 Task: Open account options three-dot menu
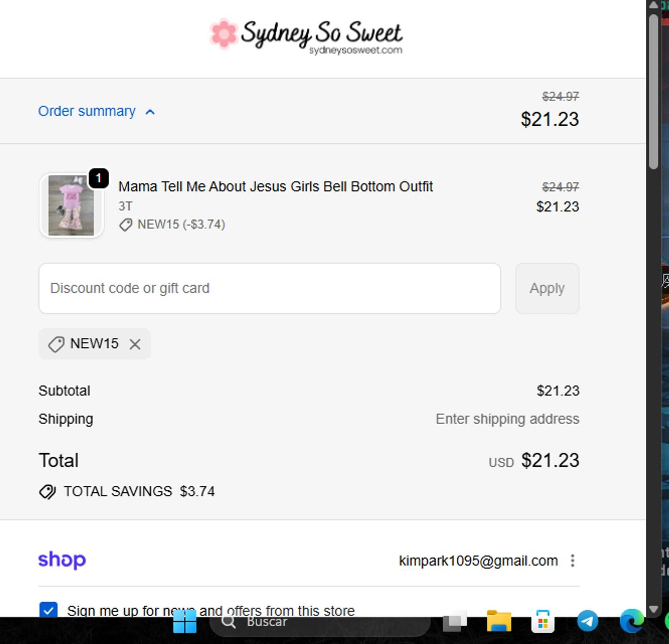573,561
